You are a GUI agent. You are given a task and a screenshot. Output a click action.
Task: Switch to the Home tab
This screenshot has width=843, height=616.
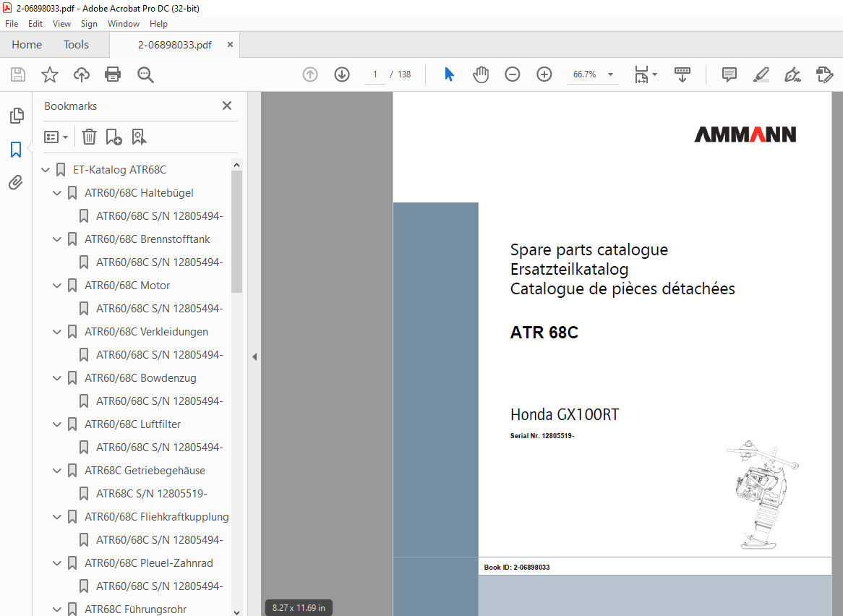pyautogui.click(x=27, y=45)
